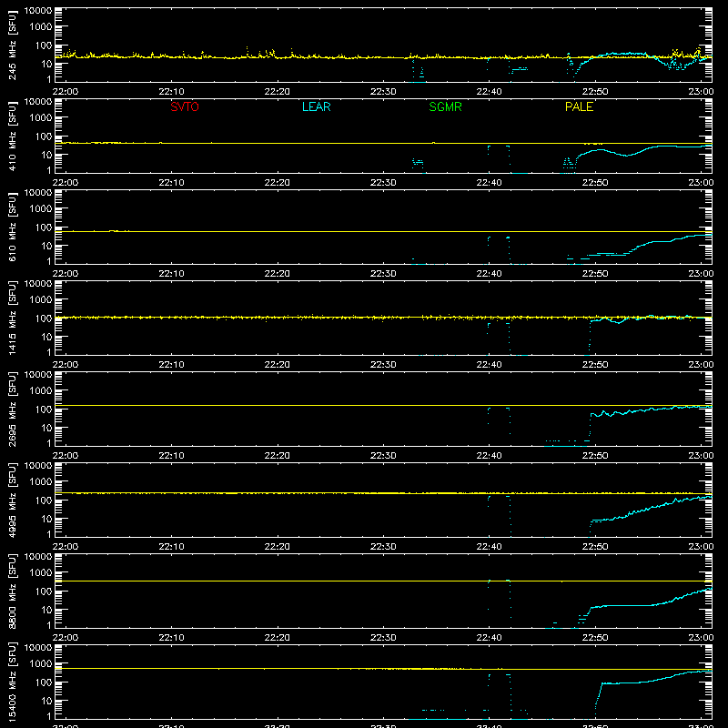Click the 1000 tick label on 15400 MHz axis

tap(41, 664)
